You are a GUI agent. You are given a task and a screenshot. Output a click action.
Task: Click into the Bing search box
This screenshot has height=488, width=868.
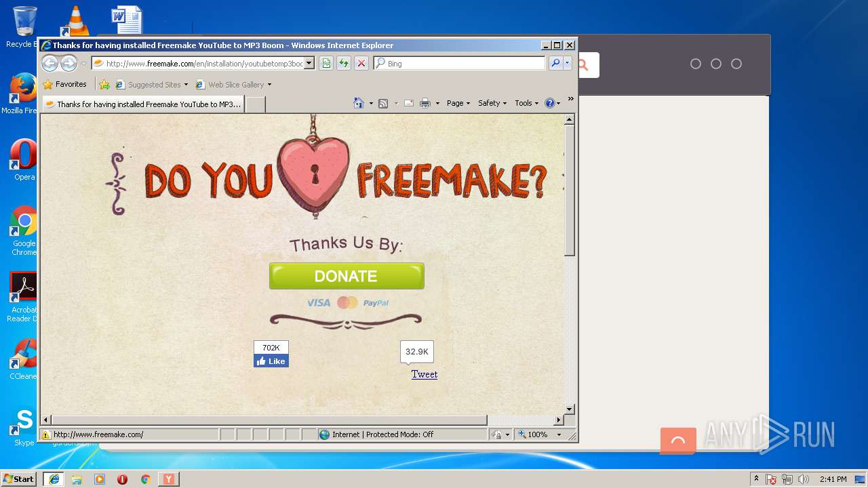click(460, 63)
